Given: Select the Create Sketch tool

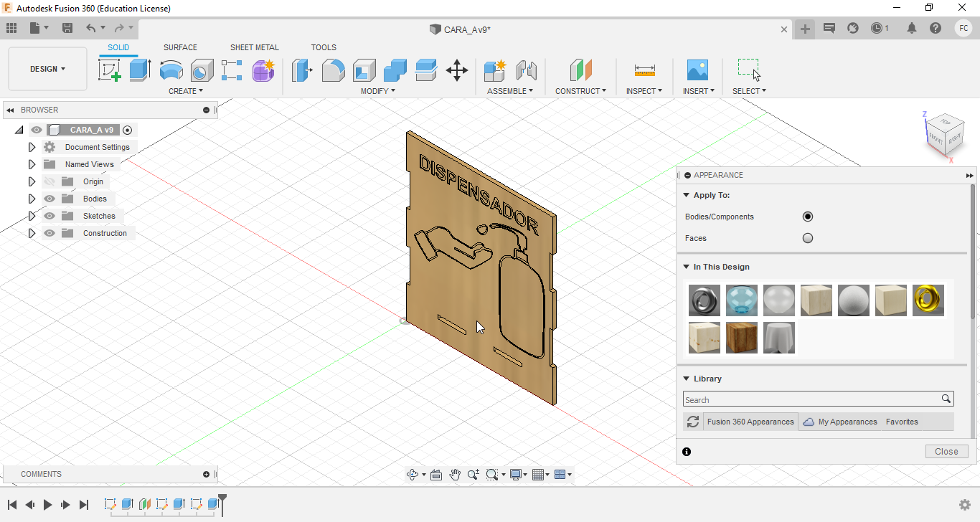Looking at the screenshot, I should pyautogui.click(x=109, y=70).
